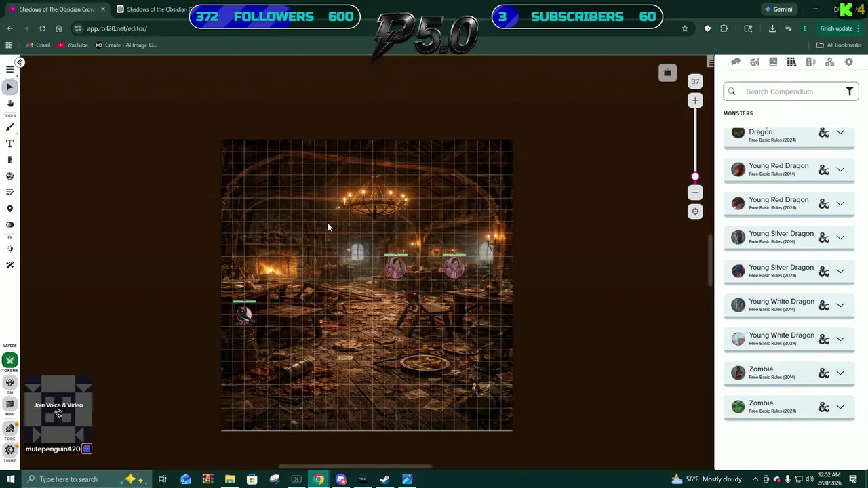Image resolution: width=868 pixels, height=488 pixels.
Task: Open the Jukebox audio tab
Action: tap(810, 62)
